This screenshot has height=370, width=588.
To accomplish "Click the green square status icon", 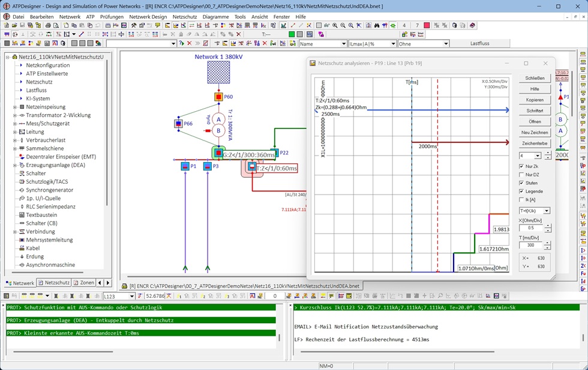I will 292,35.
